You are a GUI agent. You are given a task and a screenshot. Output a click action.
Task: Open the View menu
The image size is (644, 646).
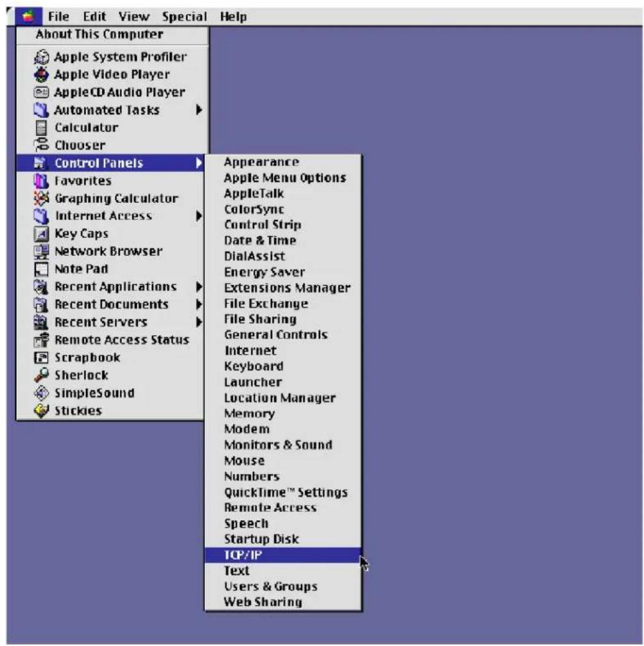pos(134,17)
